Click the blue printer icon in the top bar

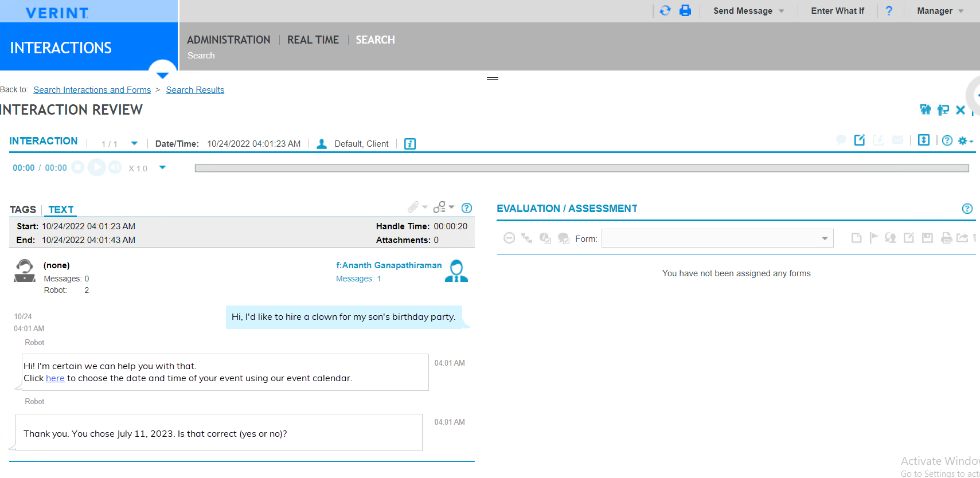coord(685,10)
